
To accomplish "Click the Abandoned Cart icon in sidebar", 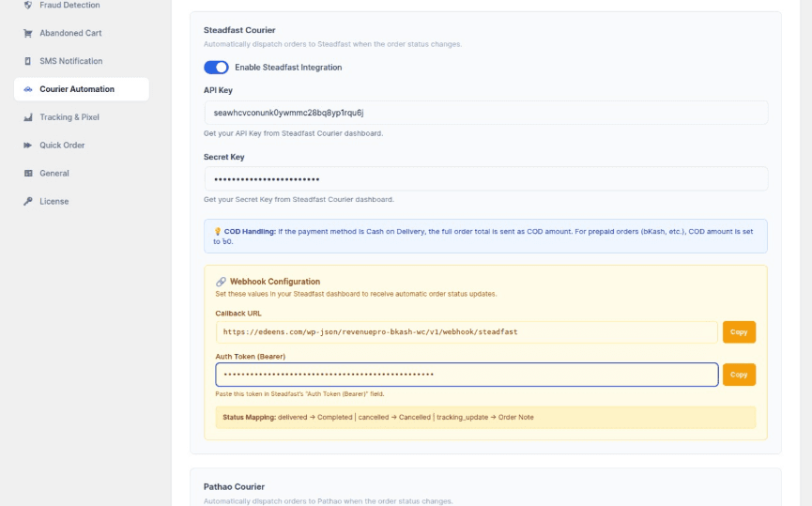I will [28, 33].
